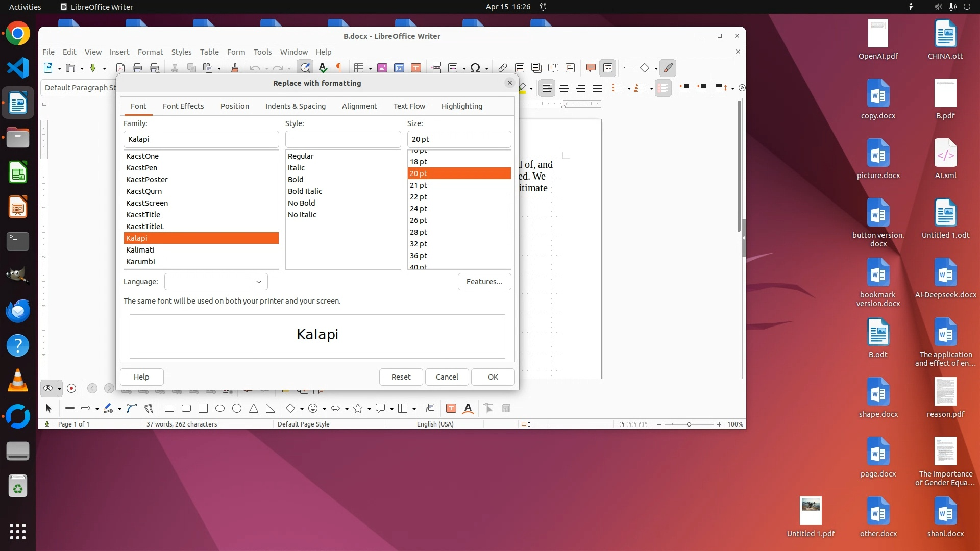Click the Print toolbar icon
Viewport: 980px width, 551px height.
coord(137,68)
